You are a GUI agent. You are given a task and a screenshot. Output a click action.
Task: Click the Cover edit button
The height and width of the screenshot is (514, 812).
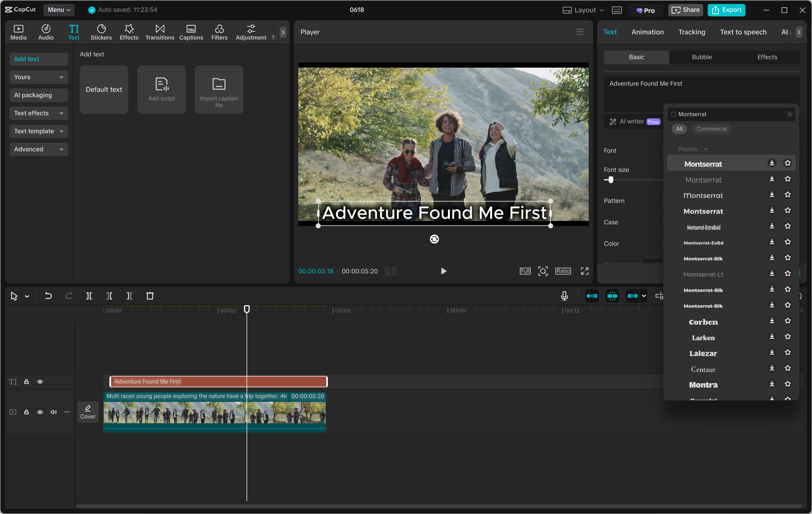coord(88,412)
